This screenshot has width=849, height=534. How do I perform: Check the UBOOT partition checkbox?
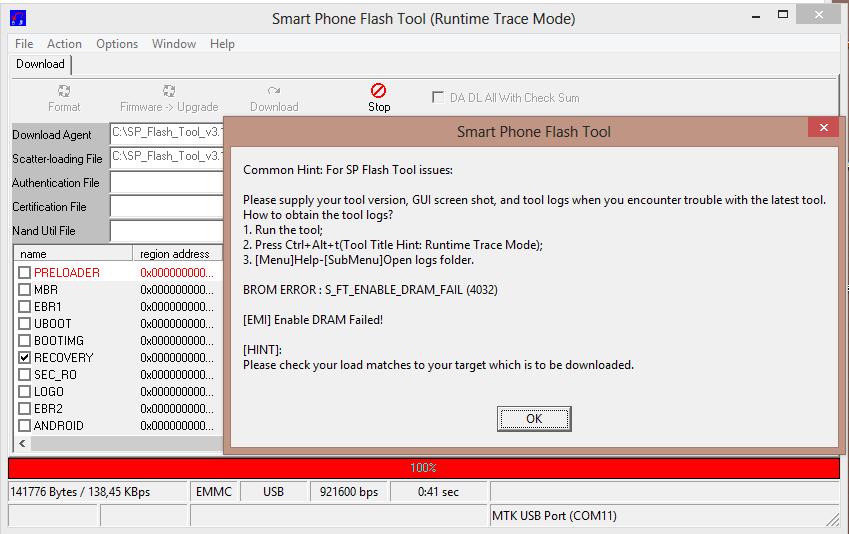click(24, 323)
